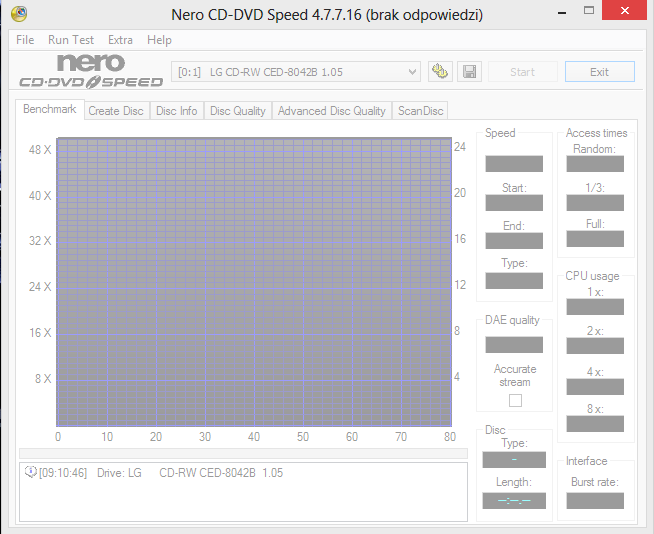654x534 pixels.
Task: Click the Burst rate value field
Action: [x=595, y=501]
